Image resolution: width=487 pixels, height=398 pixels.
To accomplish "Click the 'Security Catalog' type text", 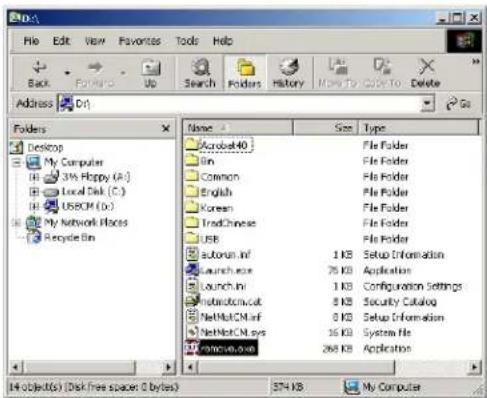I will pyautogui.click(x=400, y=302).
